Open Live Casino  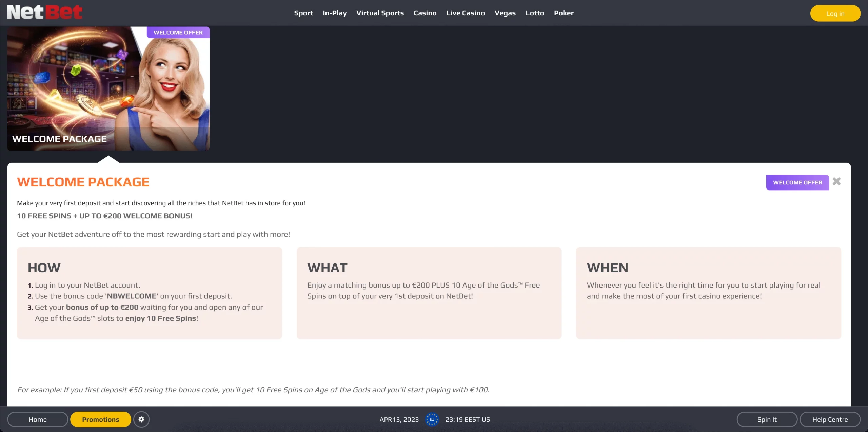(x=466, y=13)
